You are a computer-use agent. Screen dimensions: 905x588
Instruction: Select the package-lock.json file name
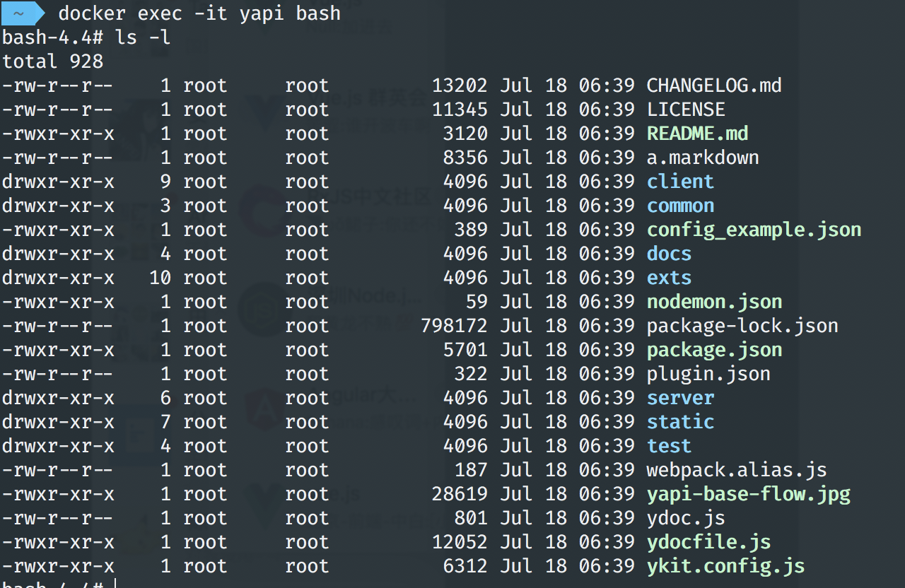pyautogui.click(x=742, y=326)
